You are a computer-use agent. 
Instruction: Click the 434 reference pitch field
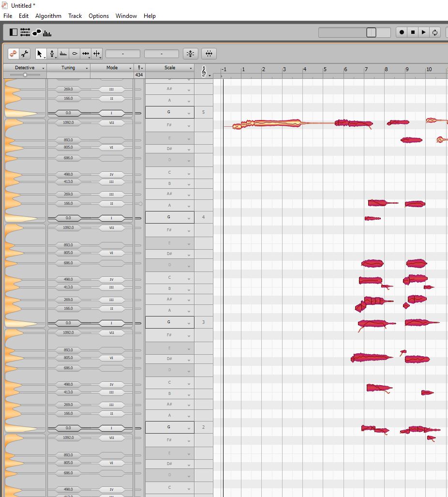139,75
